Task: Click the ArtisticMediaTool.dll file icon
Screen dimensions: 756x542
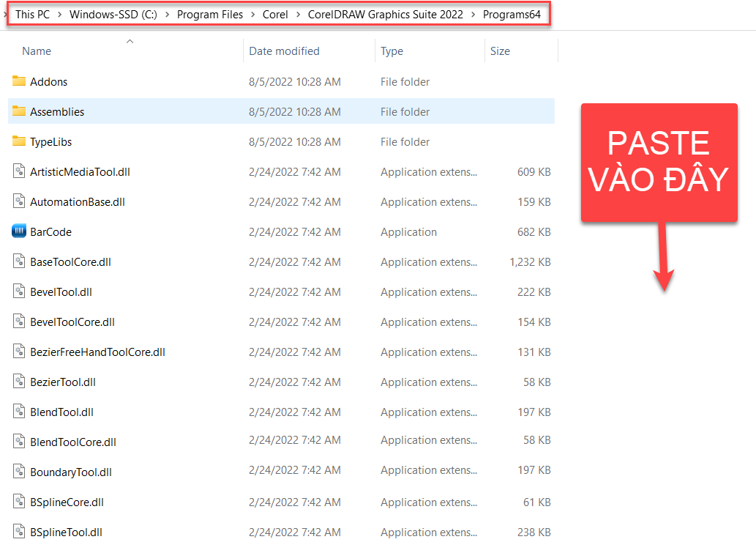Action: (19, 171)
